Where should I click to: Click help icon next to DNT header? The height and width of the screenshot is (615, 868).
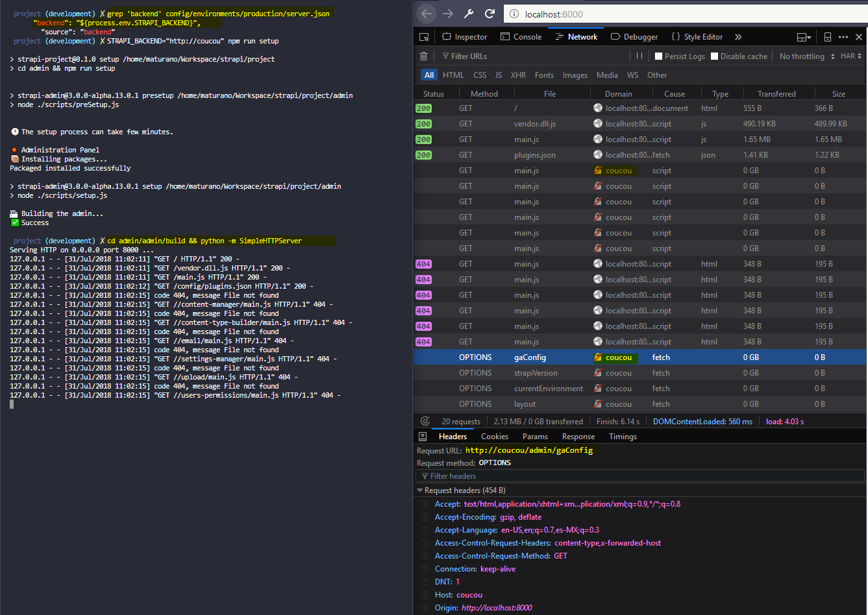pyautogui.click(x=424, y=582)
